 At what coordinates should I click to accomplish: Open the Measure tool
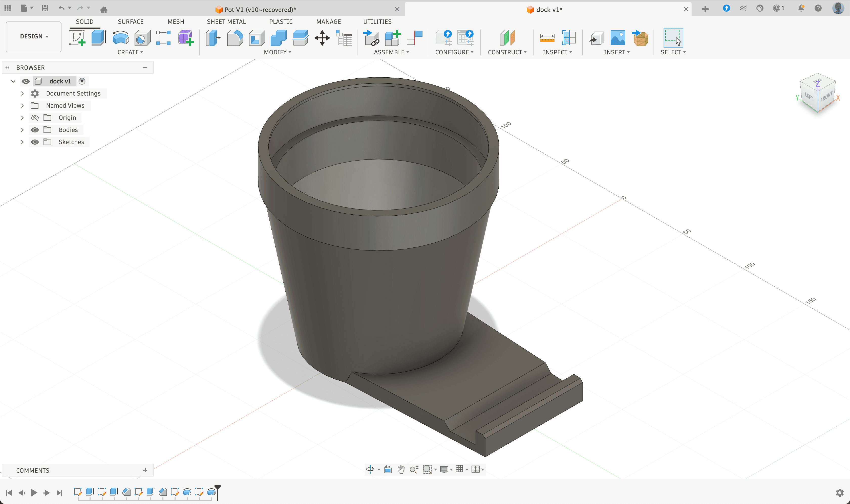coord(547,37)
